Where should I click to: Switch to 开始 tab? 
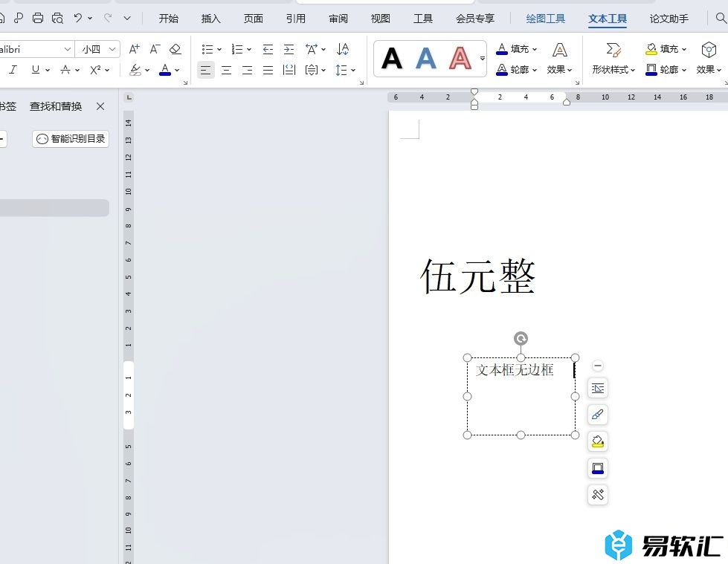(168, 19)
